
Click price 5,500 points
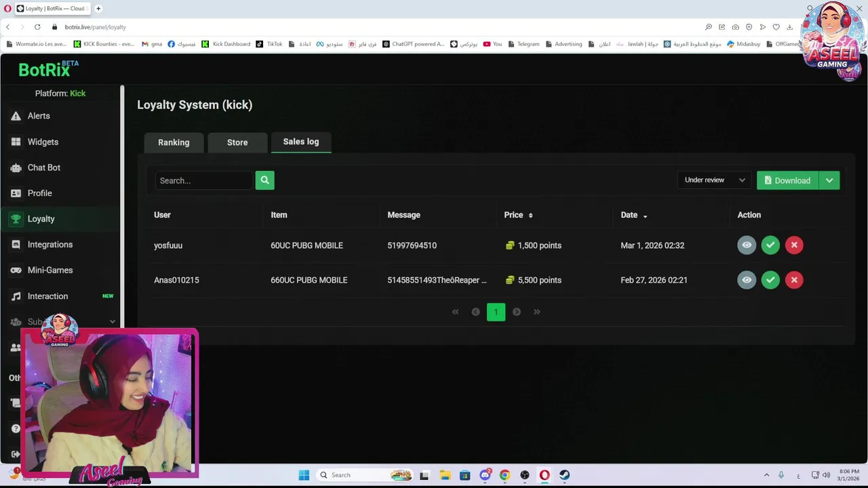pyautogui.click(x=534, y=280)
